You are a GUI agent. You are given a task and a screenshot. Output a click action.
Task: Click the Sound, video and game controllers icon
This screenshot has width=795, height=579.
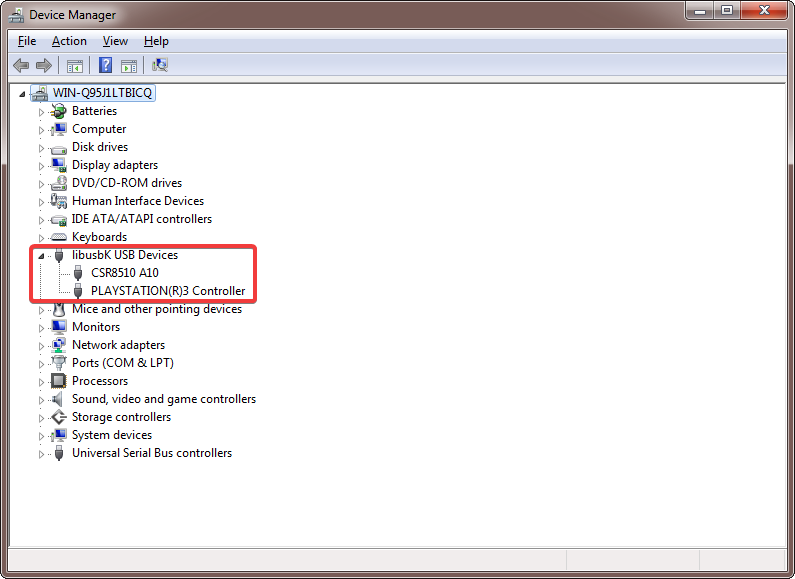pyautogui.click(x=59, y=399)
